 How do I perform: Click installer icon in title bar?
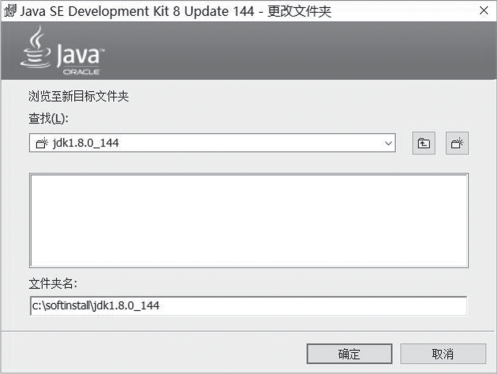10,11
